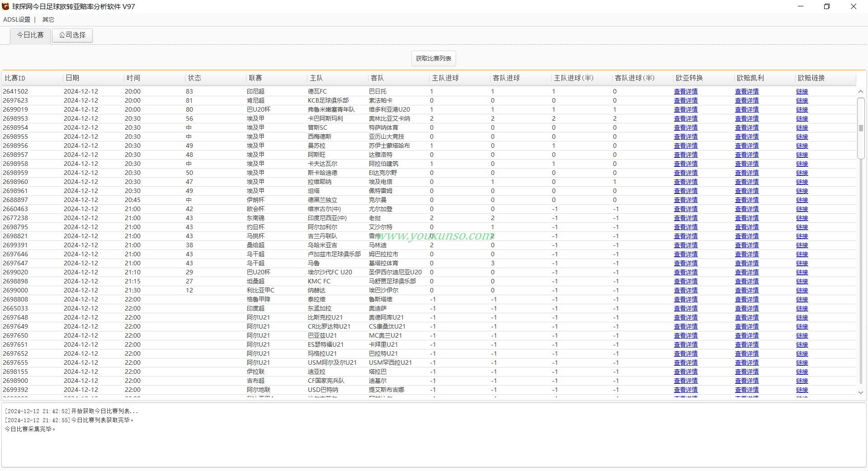Open the 链接 for match 2698953

point(802,118)
